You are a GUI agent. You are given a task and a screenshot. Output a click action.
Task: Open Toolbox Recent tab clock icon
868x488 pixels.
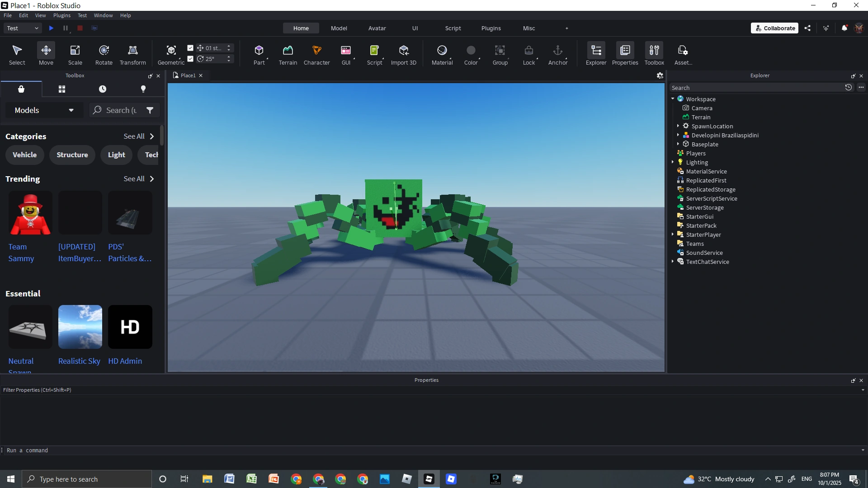[103, 89]
